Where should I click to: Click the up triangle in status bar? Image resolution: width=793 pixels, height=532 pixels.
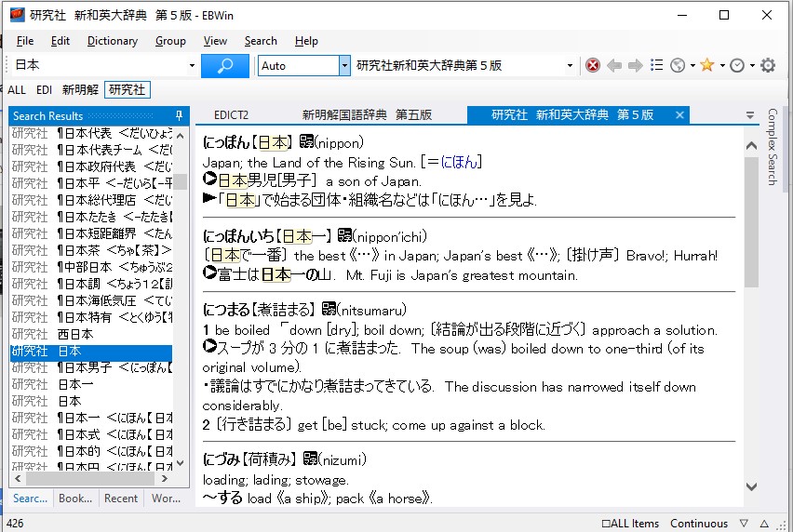click(x=764, y=524)
